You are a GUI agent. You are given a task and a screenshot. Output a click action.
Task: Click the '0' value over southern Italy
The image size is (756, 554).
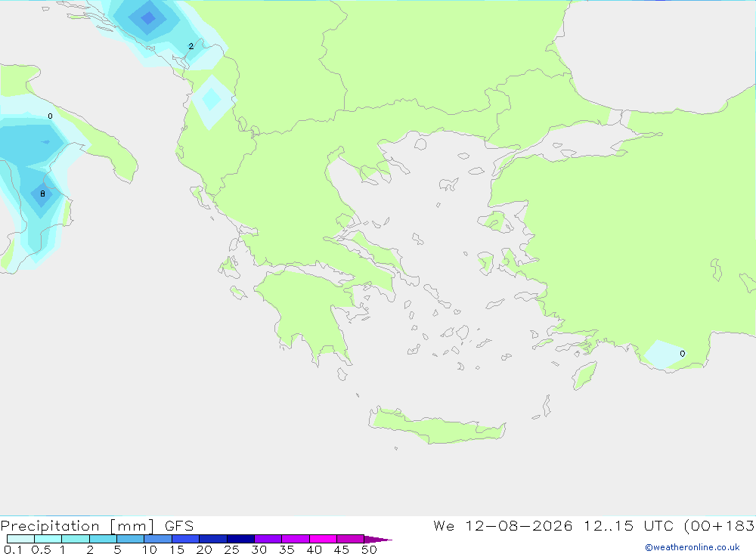50,116
